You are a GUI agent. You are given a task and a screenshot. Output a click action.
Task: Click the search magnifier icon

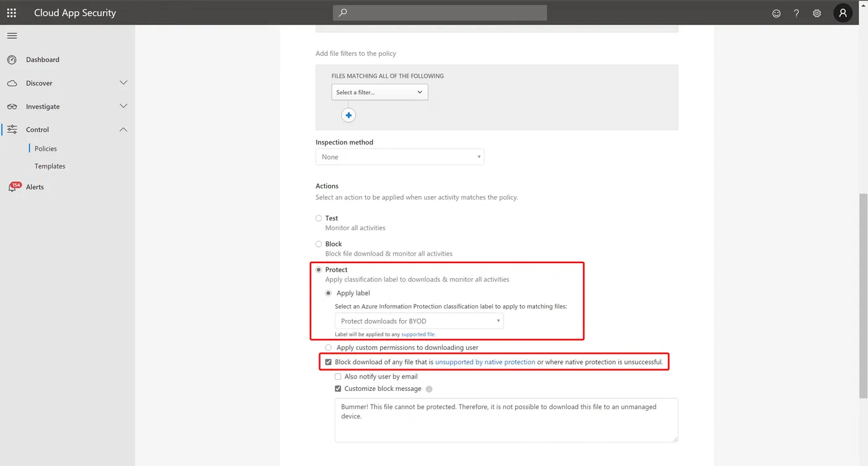click(343, 12)
